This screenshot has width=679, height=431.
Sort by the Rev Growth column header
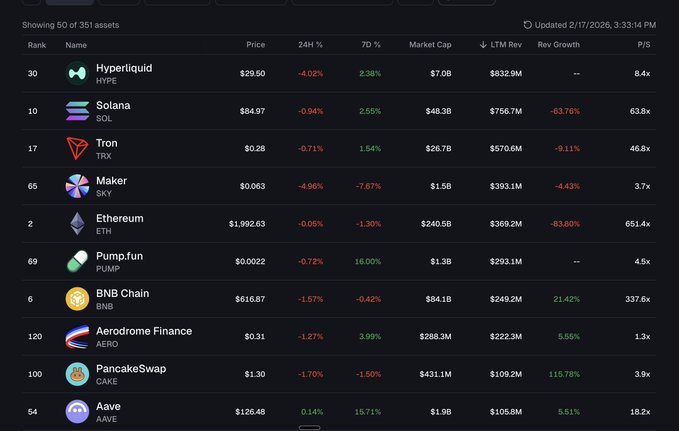(x=558, y=45)
